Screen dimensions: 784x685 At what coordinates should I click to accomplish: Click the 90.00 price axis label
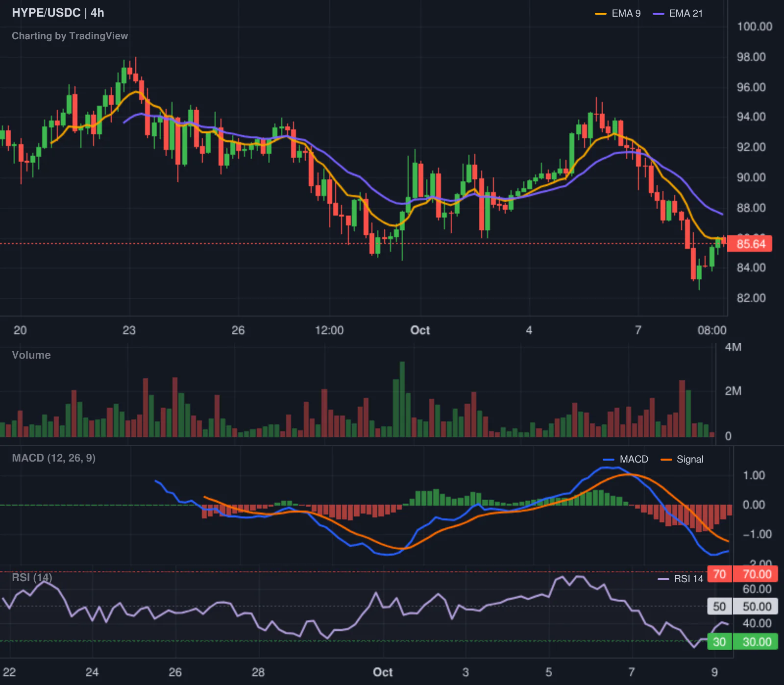coord(751,177)
